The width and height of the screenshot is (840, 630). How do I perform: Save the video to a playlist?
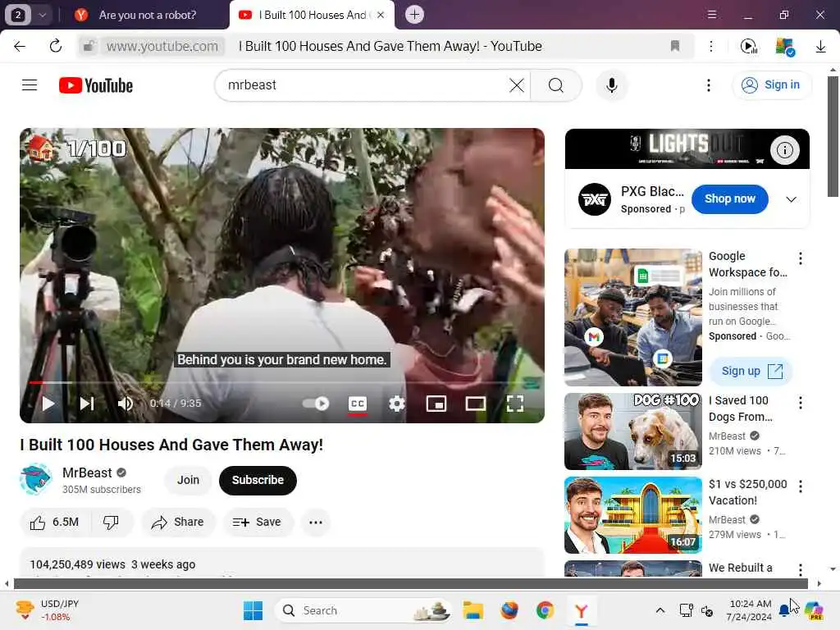click(x=258, y=523)
